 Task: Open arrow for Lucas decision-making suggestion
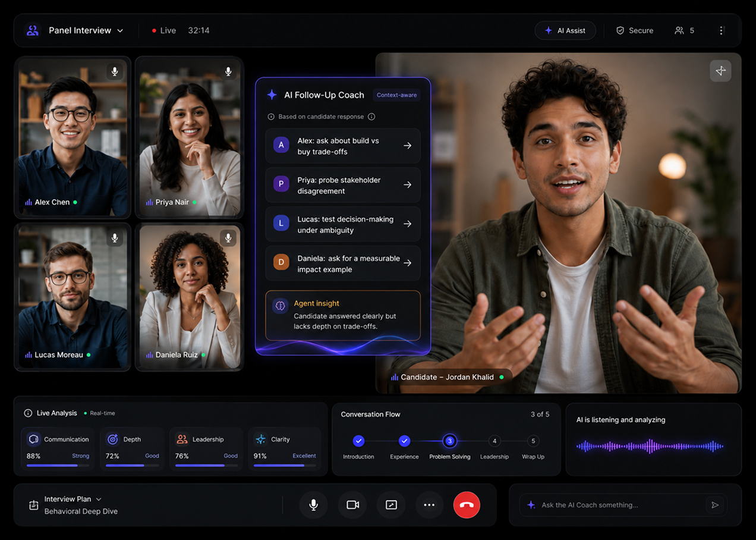tap(407, 224)
